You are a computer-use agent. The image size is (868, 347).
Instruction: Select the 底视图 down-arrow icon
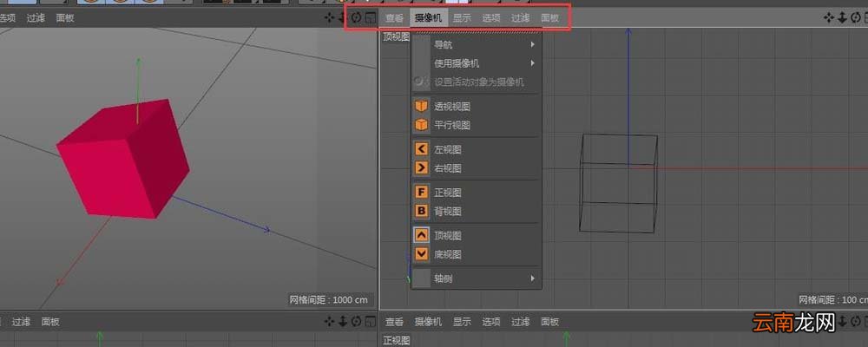[422, 254]
